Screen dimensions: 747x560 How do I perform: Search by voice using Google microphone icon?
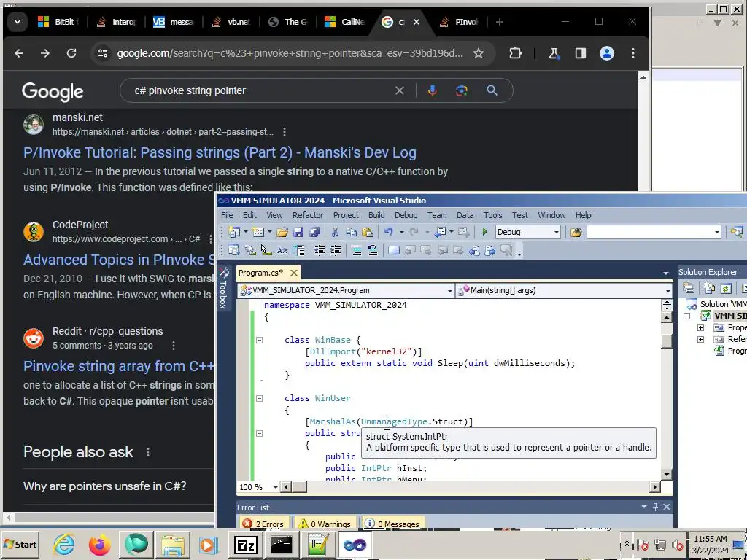(432, 90)
